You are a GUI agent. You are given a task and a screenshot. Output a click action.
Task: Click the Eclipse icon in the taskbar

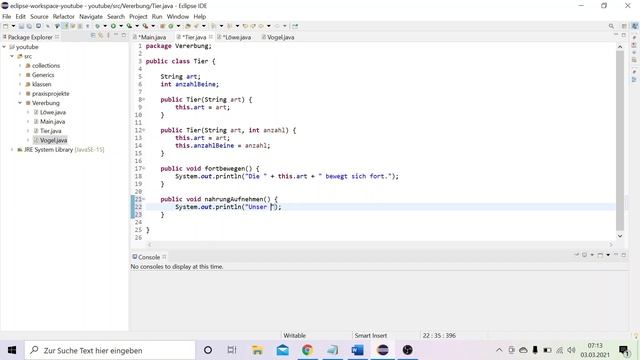click(x=382, y=350)
